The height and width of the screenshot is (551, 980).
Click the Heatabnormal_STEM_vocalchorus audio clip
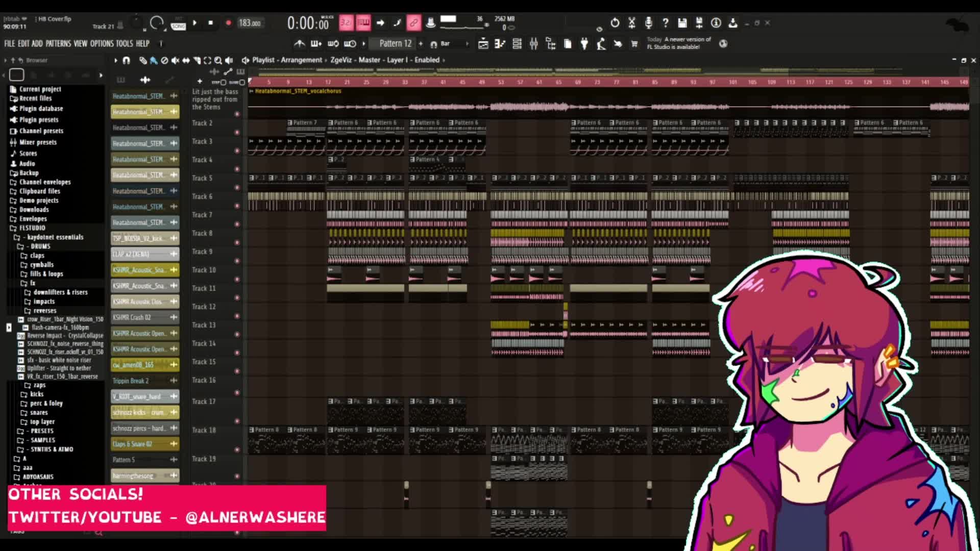point(608,100)
